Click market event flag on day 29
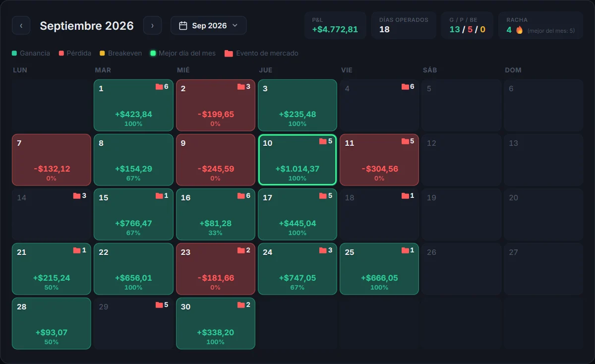 pos(159,305)
